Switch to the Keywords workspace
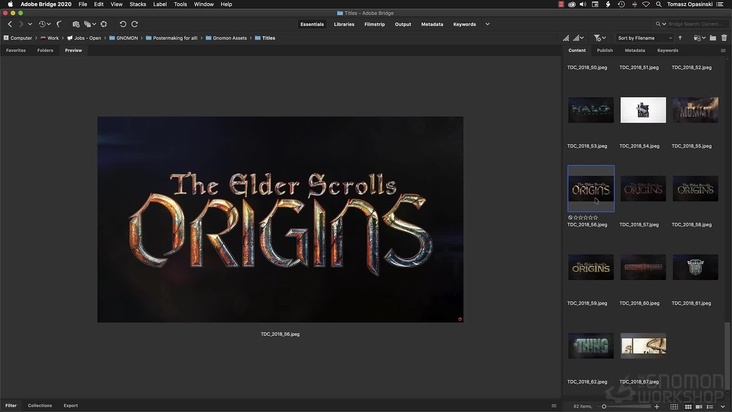 pyautogui.click(x=465, y=24)
